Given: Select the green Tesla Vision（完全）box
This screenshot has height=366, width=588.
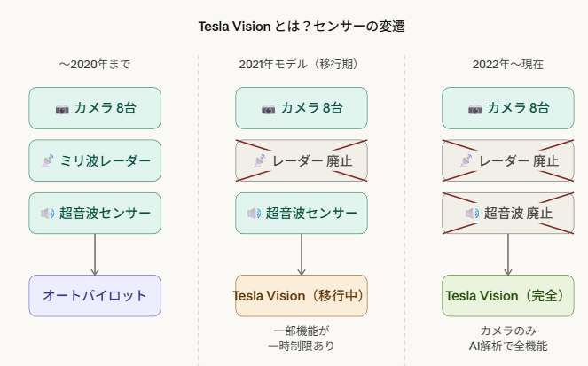Looking at the screenshot, I should coord(507,296).
